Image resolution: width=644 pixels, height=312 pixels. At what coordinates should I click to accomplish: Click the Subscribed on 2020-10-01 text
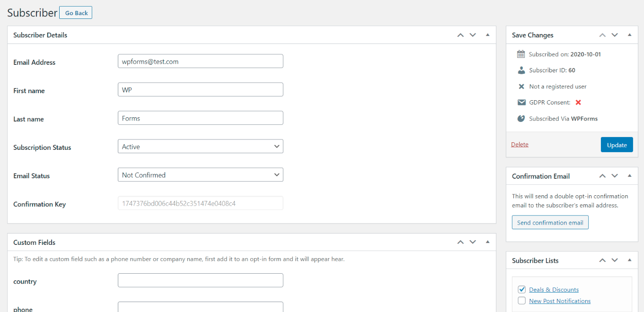(x=565, y=54)
